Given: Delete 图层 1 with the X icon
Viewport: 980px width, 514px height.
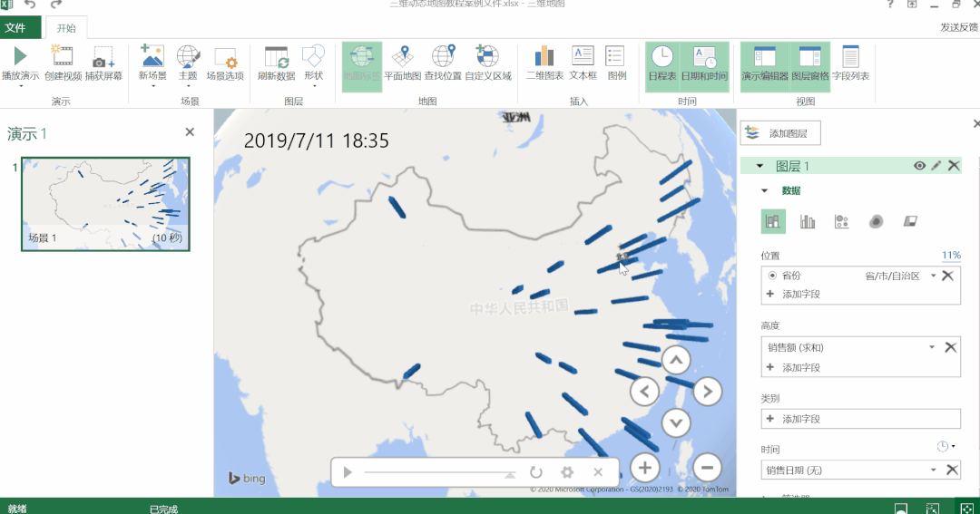Looking at the screenshot, I should (954, 166).
